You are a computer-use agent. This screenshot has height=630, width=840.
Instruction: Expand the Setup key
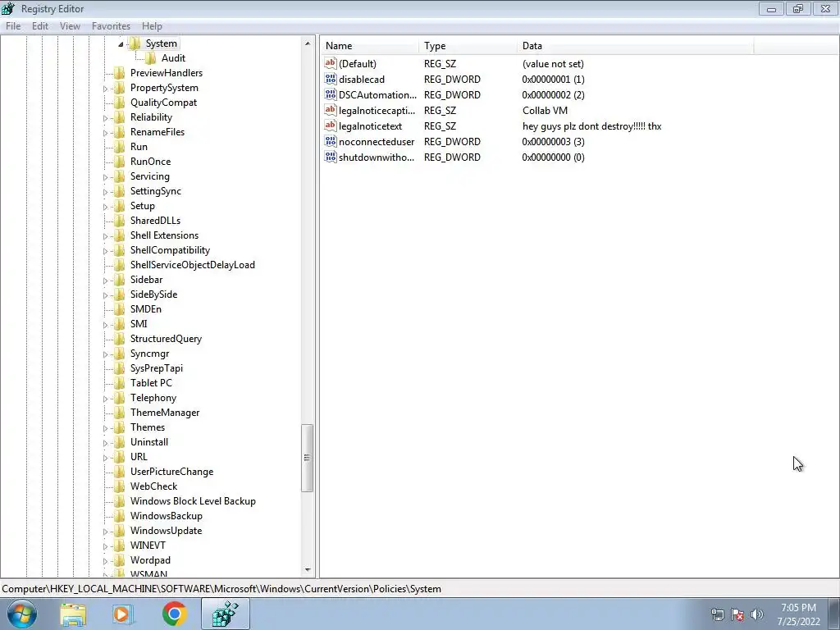click(x=105, y=206)
